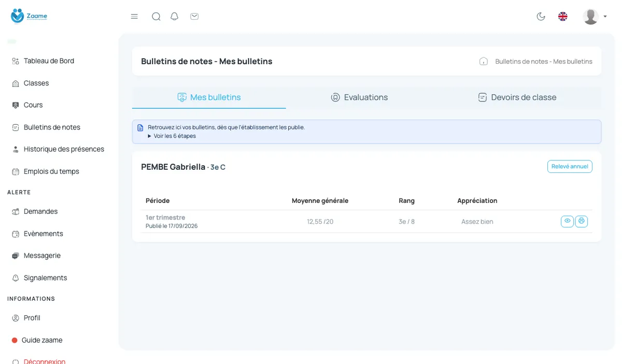Screen dimensions: 622x364
Task: View the 1er trimestre bulletin (eye icon)
Action: pyautogui.click(x=568, y=222)
